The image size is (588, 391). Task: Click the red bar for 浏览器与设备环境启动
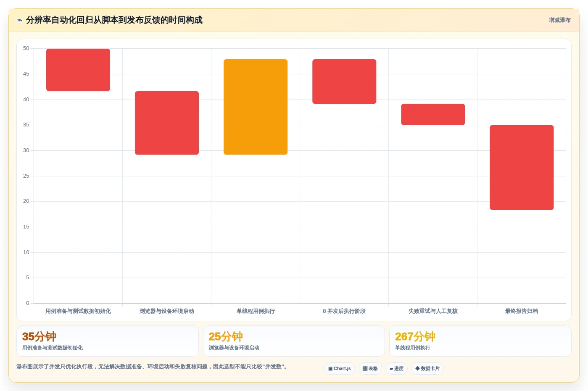[x=167, y=123]
